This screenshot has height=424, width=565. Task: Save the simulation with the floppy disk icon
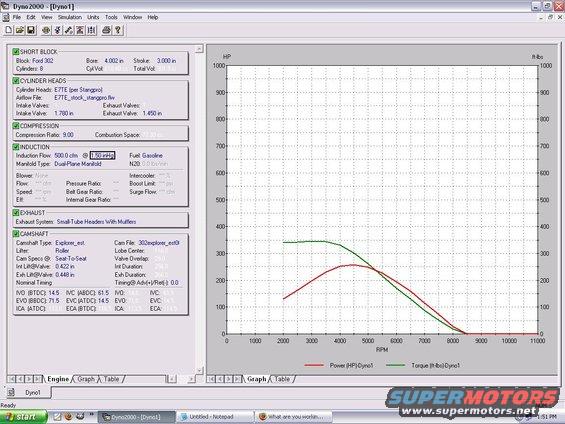tap(31, 30)
